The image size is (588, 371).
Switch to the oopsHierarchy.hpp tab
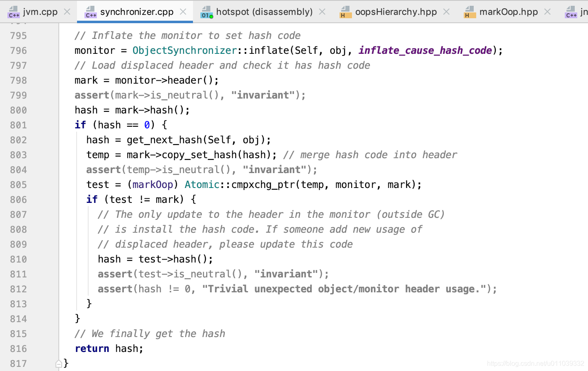(396, 12)
